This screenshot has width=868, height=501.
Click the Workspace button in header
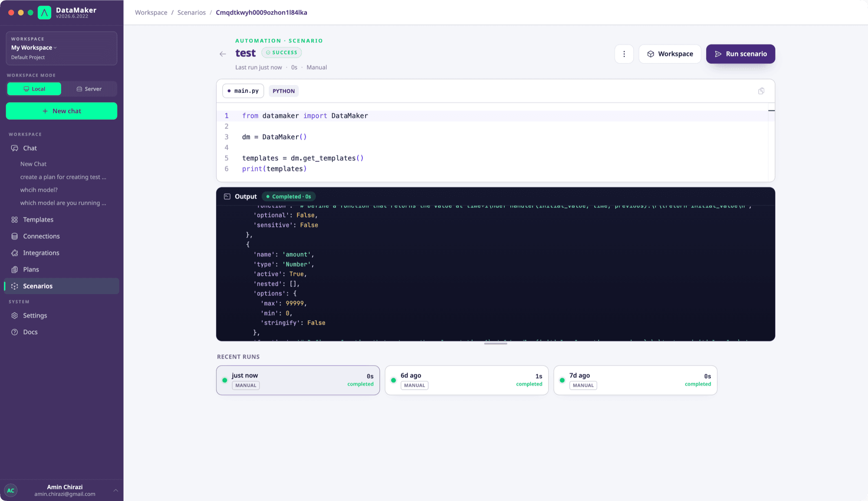pyautogui.click(x=670, y=54)
